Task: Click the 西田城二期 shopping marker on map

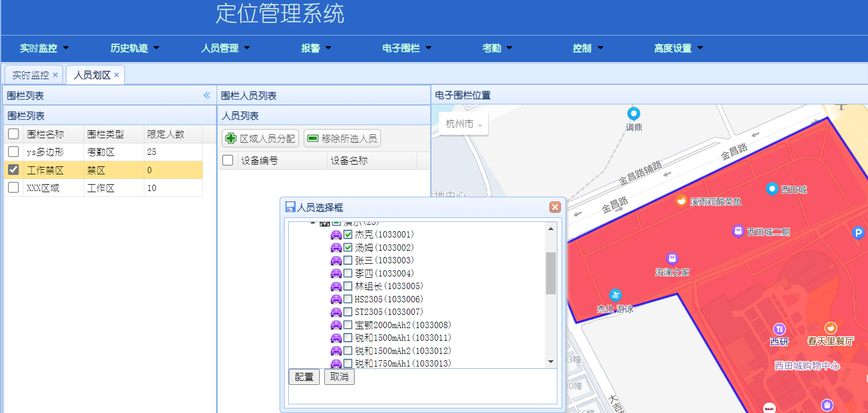Action: tap(738, 231)
